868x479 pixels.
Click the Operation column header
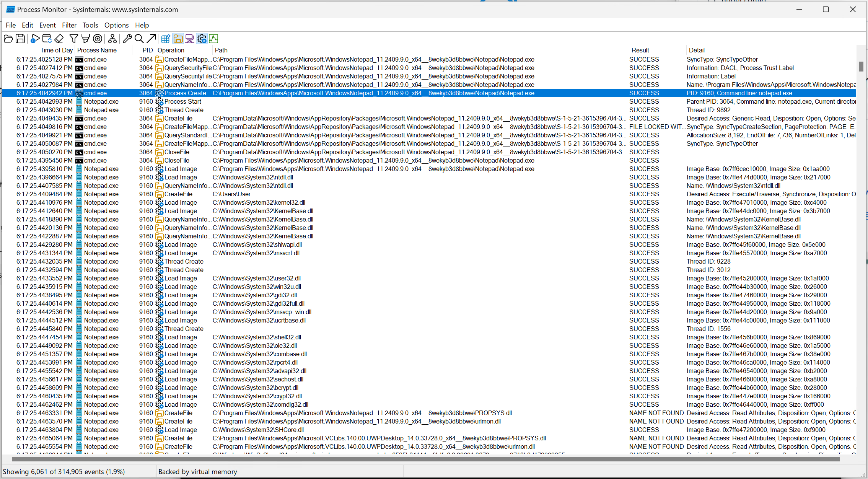171,50
